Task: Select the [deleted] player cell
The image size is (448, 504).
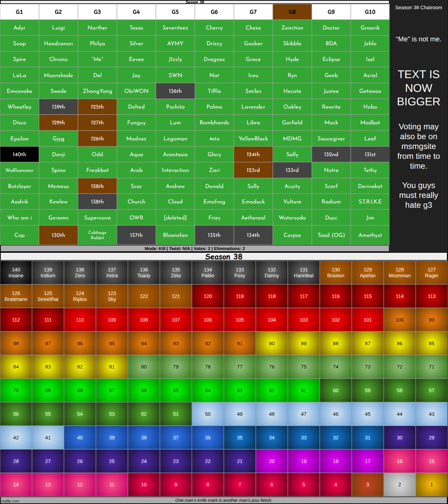Action: click(x=175, y=218)
